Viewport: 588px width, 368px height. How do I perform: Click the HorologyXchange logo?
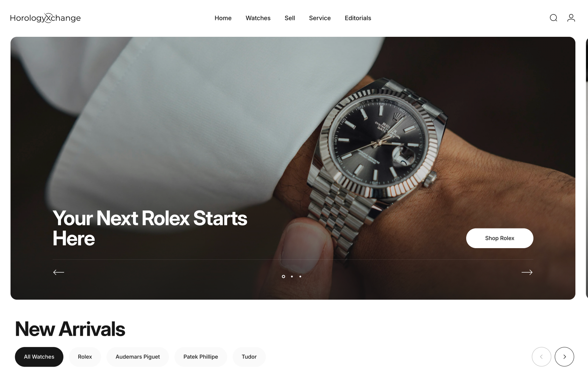[x=45, y=18]
